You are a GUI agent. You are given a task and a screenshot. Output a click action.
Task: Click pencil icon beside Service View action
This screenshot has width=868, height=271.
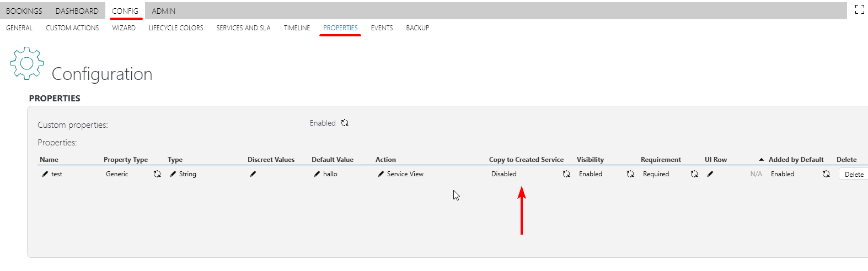[x=381, y=174]
